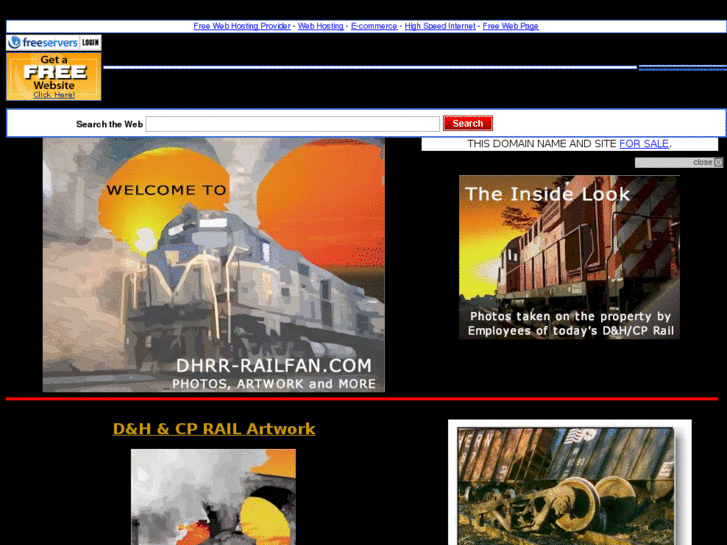Close the ad using the close button
Image resolution: width=727 pixels, height=545 pixels.
pyautogui.click(x=718, y=162)
